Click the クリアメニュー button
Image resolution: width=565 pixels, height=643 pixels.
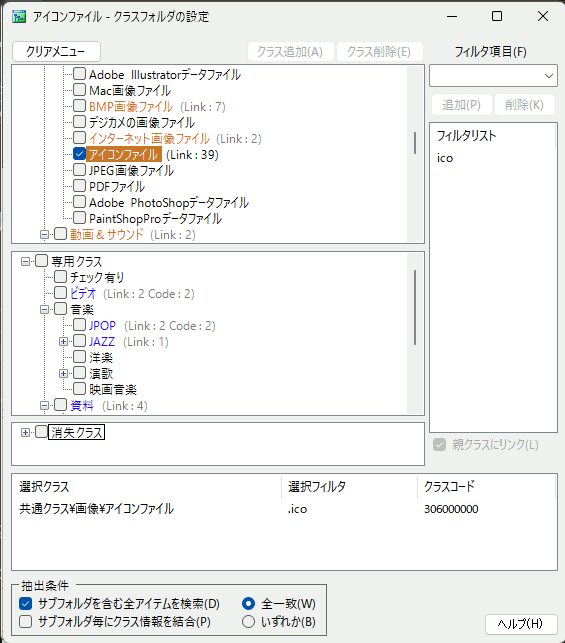click(x=56, y=52)
